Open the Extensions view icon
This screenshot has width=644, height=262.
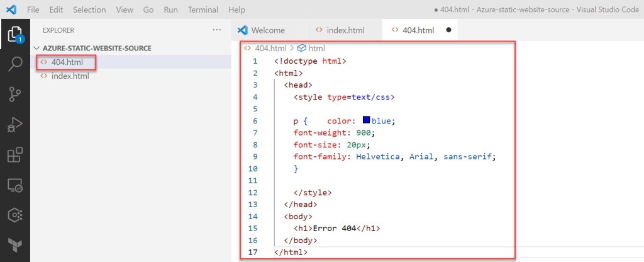(14, 155)
